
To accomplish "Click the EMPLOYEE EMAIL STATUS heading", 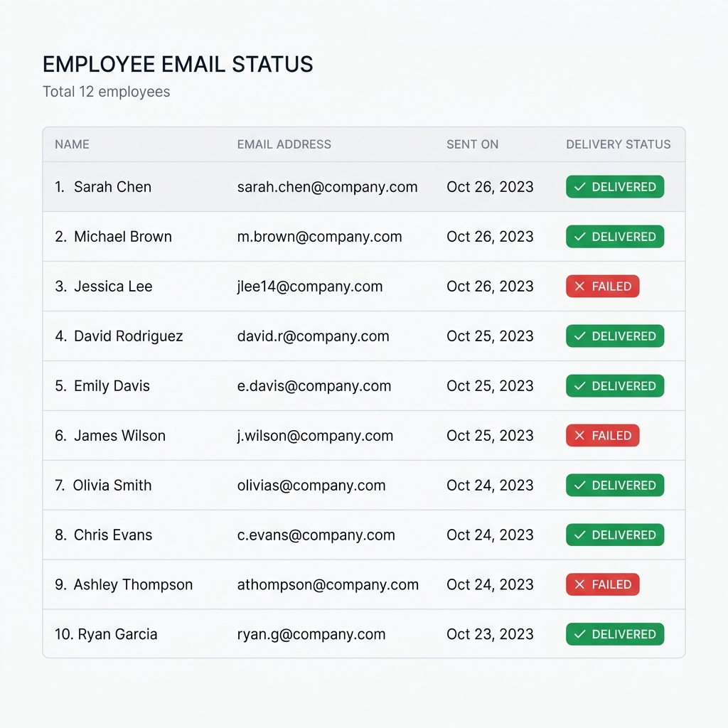I will tap(178, 64).
